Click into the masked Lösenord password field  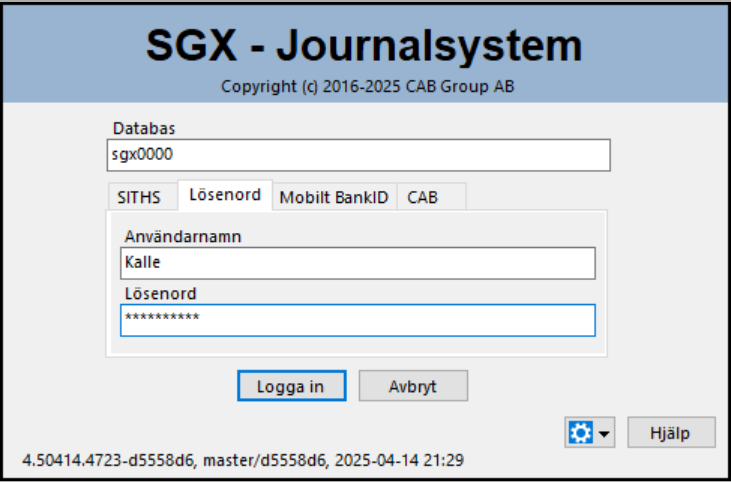click(x=358, y=320)
